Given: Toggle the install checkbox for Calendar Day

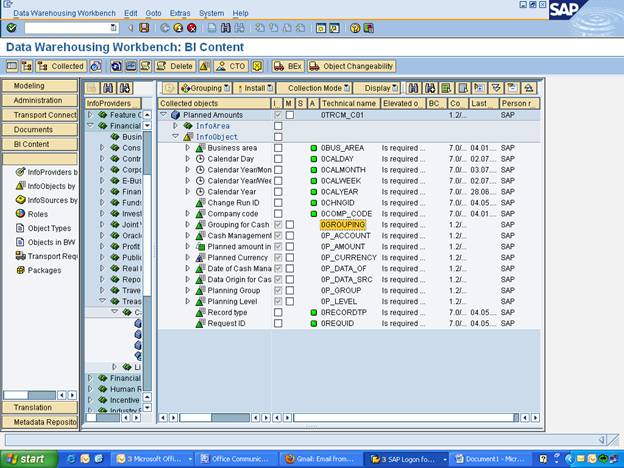Looking at the screenshot, I should coord(278,159).
